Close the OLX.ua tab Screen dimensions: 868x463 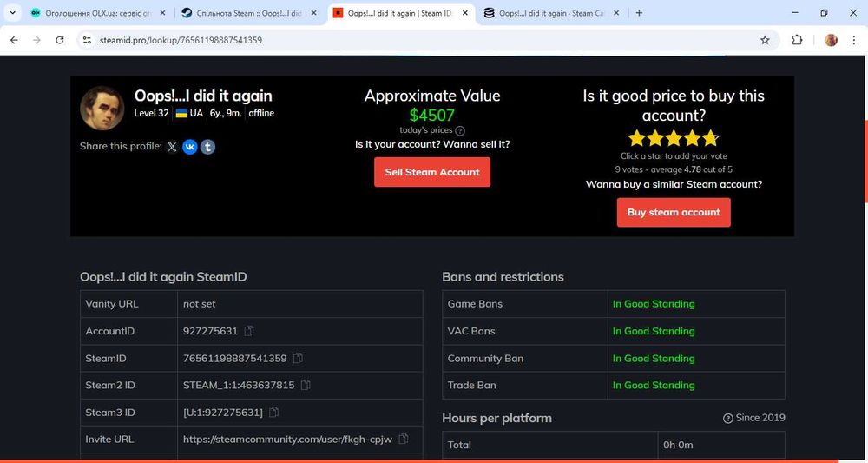click(162, 13)
